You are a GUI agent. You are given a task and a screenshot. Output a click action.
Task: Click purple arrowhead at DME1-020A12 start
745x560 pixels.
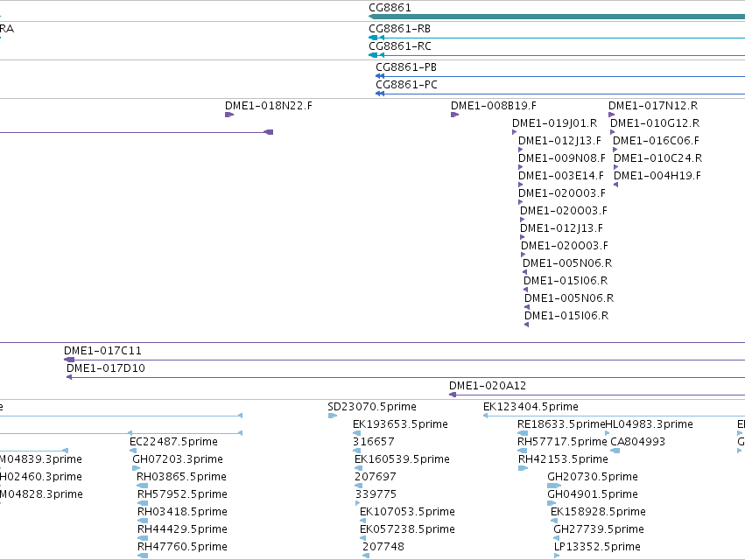tap(453, 395)
